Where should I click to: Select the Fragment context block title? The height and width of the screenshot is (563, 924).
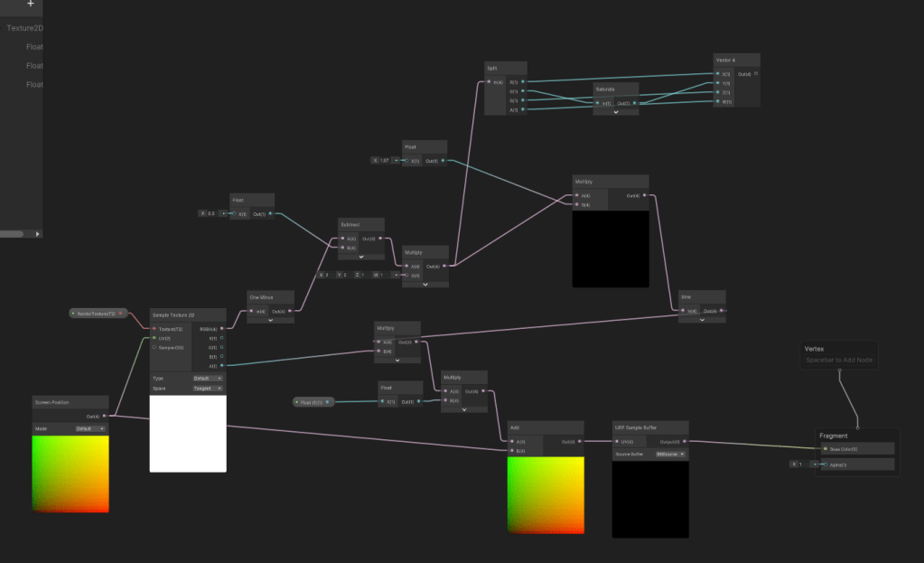[x=834, y=436]
